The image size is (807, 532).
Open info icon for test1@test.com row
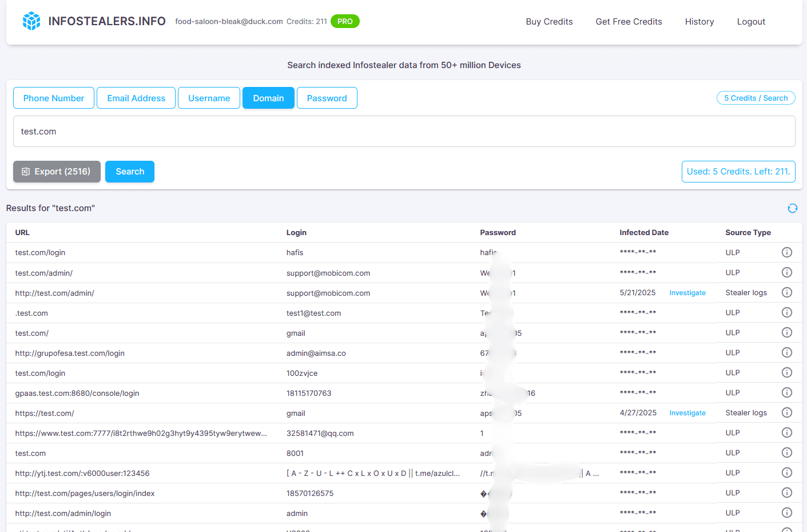[786, 312]
